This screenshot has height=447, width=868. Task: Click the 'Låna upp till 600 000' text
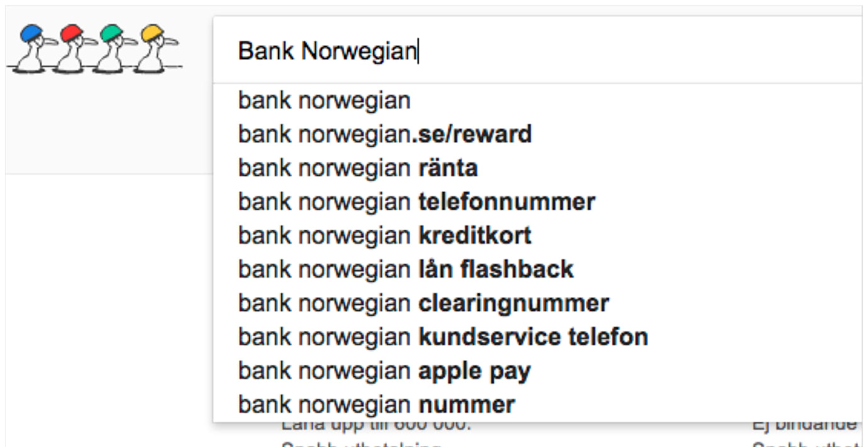376,426
